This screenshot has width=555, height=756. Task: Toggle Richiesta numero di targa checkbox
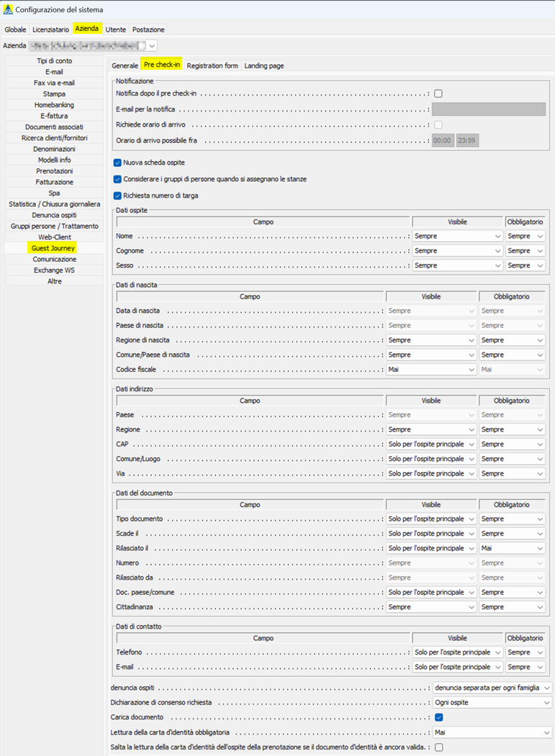(x=117, y=195)
